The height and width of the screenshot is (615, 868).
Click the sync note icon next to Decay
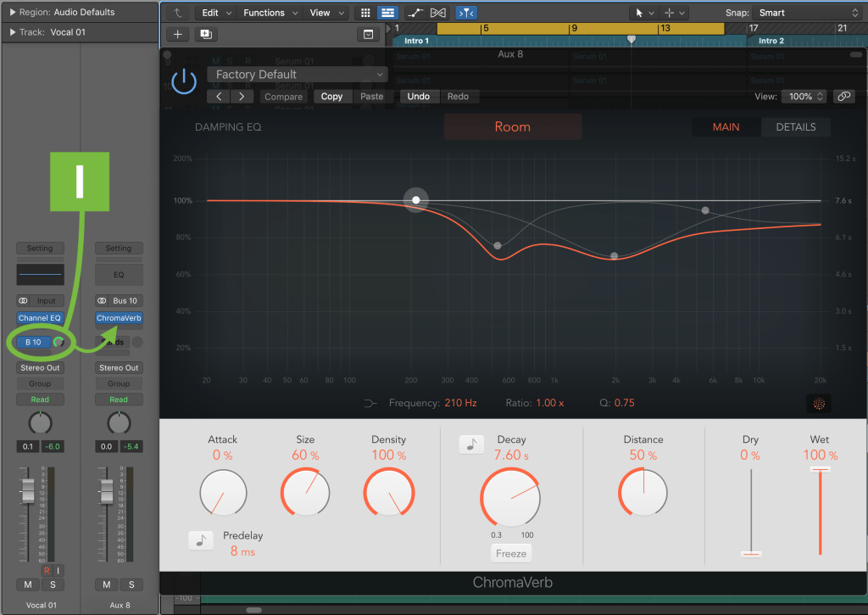point(471,444)
